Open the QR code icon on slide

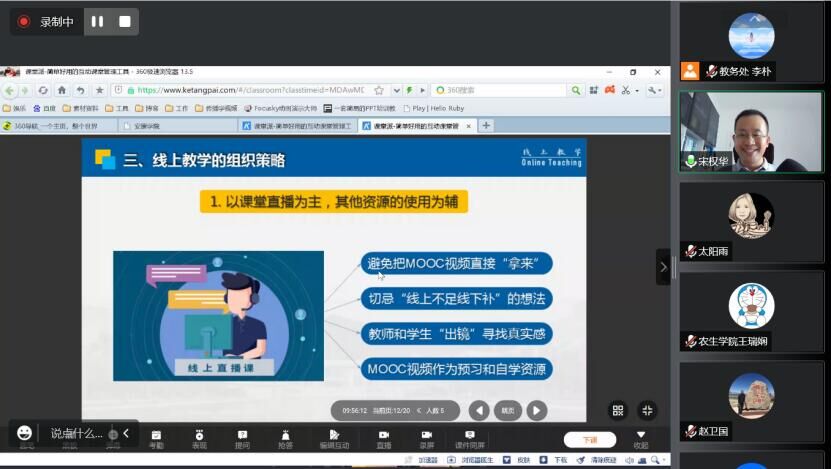[618, 410]
